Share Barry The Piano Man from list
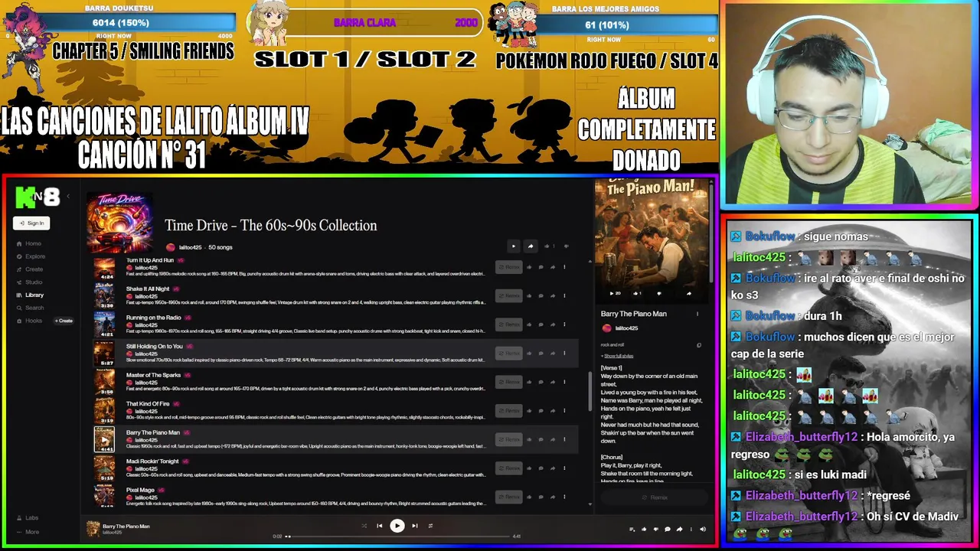Image resolution: width=980 pixels, height=551 pixels. (552, 439)
